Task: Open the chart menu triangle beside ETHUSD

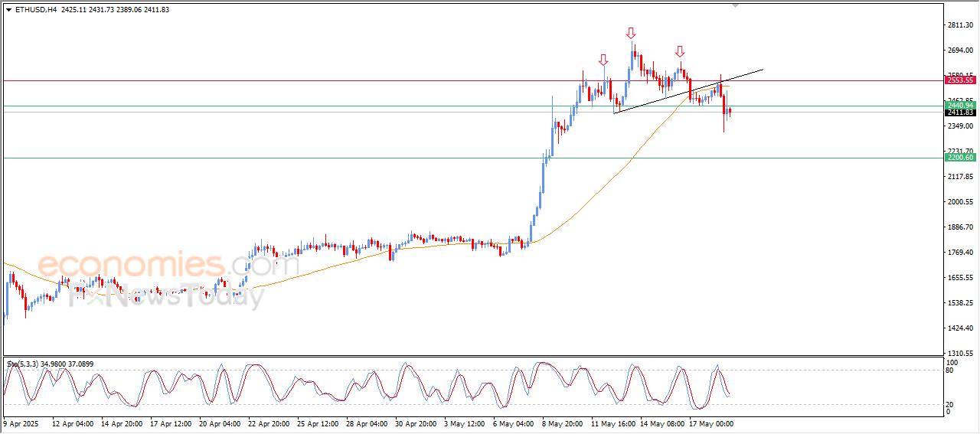Action: coord(9,10)
